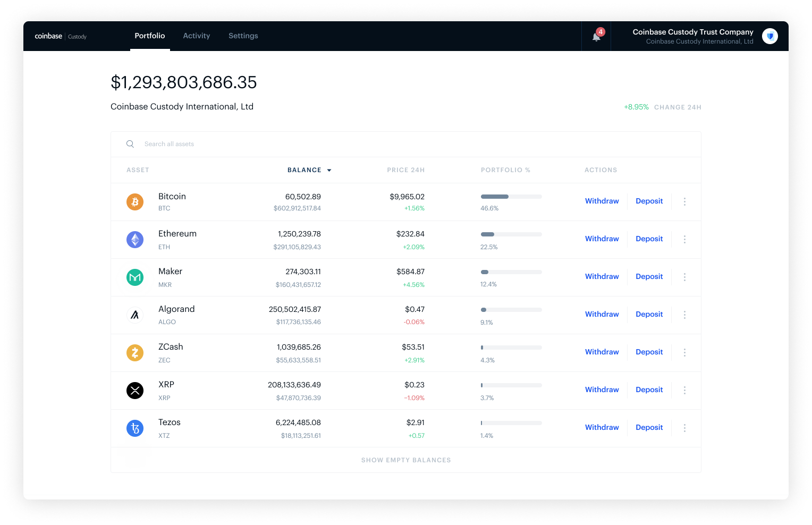Deposit Algorand
The image size is (812, 525).
(649, 314)
